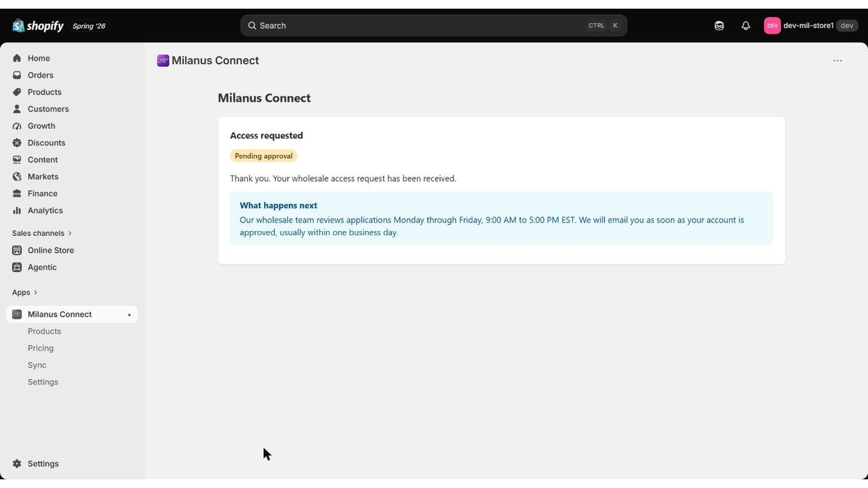This screenshot has height=488, width=868.
Task: Expand the Sales channels section
Action: coord(42,233)
